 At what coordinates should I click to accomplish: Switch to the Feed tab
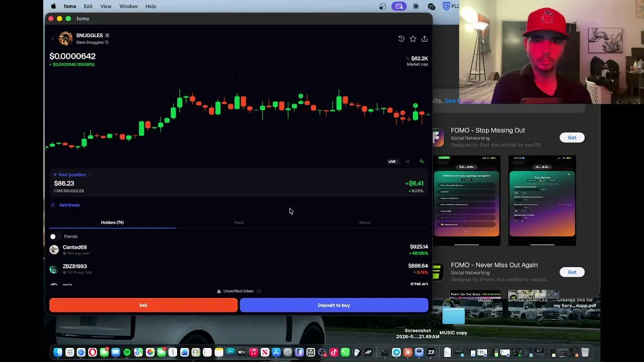[238, 222]
